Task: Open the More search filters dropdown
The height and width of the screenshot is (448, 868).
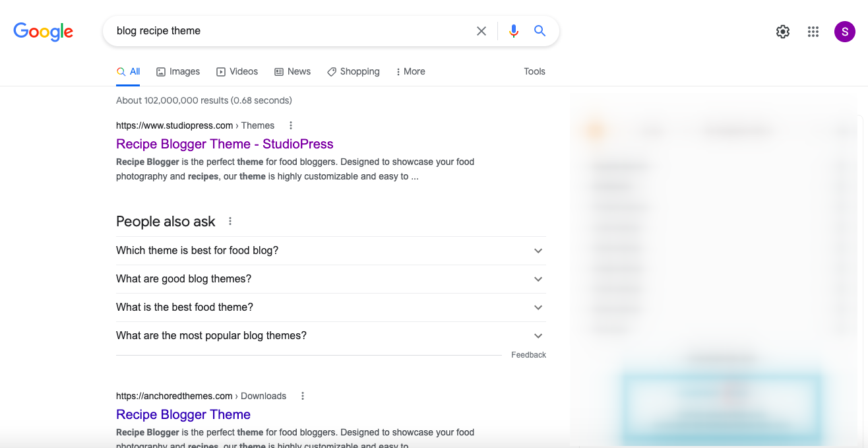Action: 410,71
